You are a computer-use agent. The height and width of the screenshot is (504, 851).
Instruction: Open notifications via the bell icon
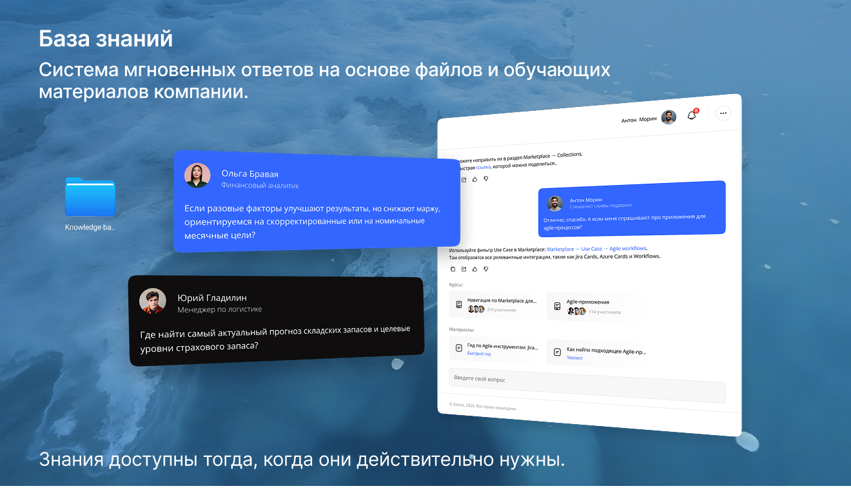coord(692,115)
